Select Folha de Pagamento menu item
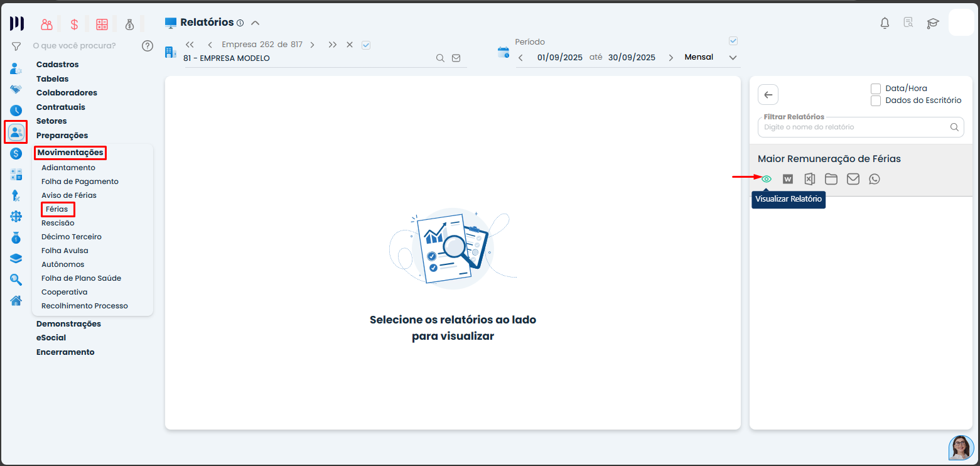This screenshot has width=980, height=466. click(x=80, y=182)
